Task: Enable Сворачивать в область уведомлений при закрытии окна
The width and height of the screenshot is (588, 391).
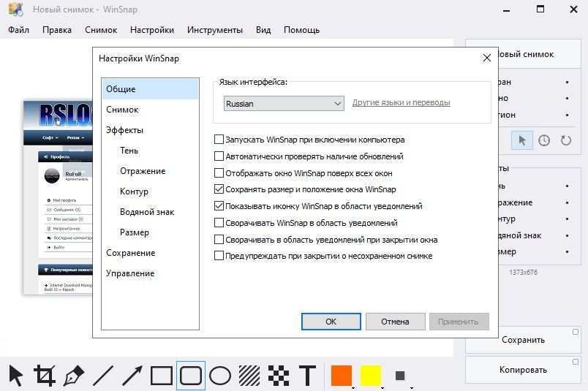Action: click(x=219, y=239)
